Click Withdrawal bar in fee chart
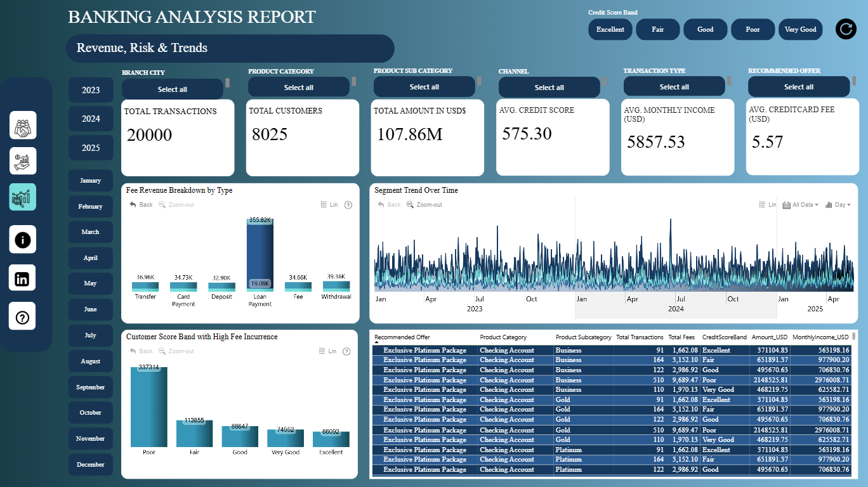This screenshot has width=868, height=487. pyautogui.click(x=336, y=287)
